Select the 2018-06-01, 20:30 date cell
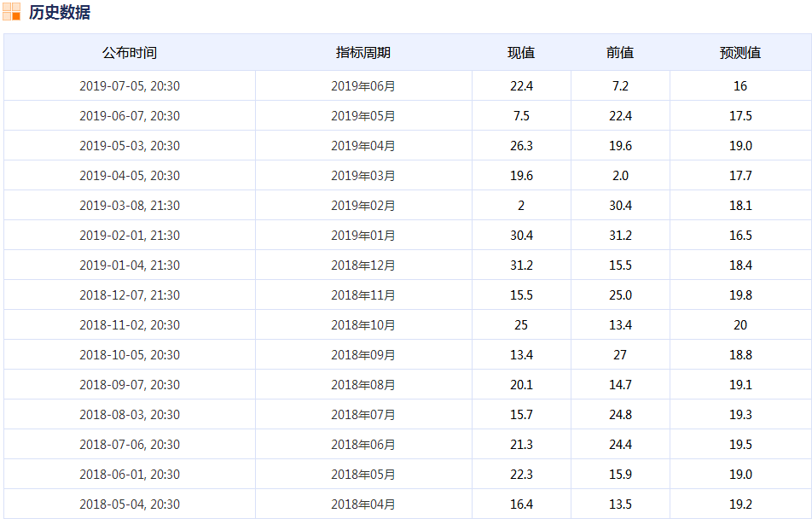The width and height of the screenshot is (812, 519). pos(130,475)
